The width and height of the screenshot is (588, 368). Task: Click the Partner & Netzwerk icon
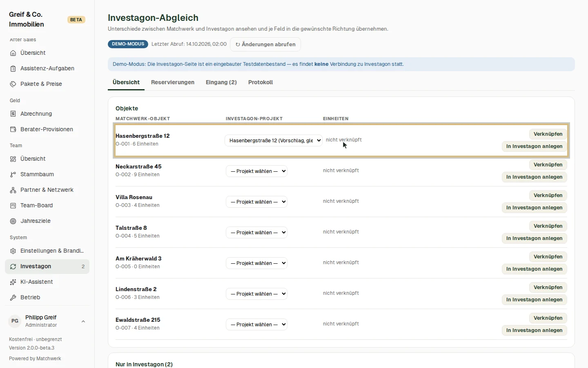click(x=13, y=190)
